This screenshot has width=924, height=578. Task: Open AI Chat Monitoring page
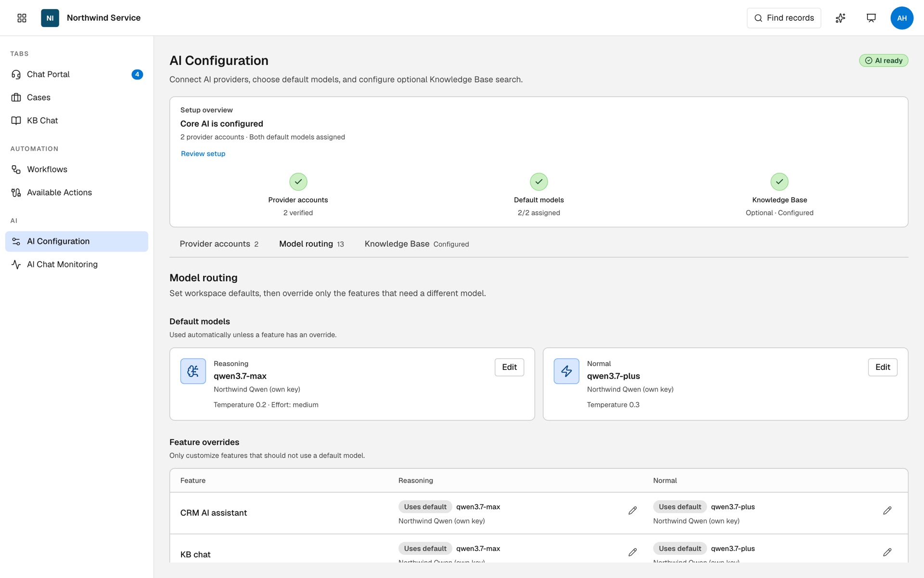(77, 264)
